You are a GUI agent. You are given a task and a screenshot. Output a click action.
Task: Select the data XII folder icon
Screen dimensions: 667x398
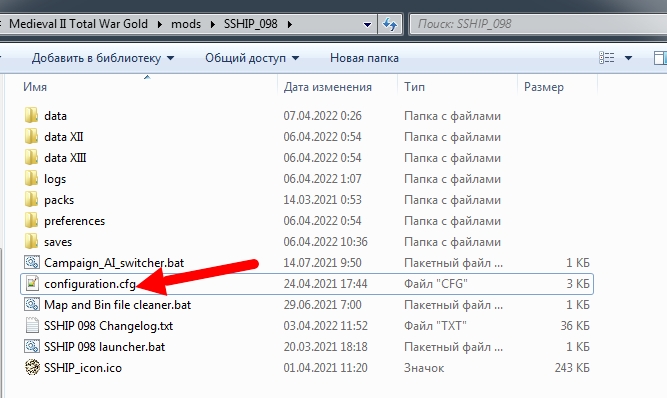(31, 136)
